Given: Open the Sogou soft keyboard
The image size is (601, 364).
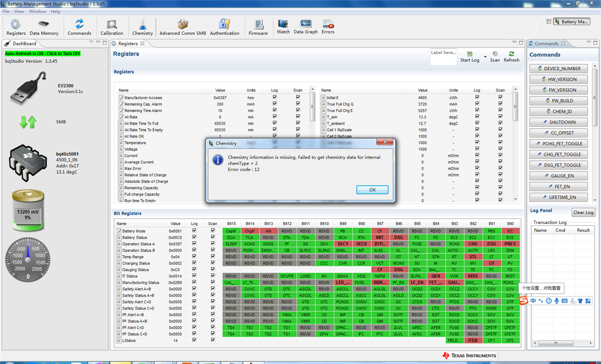Looking at the screenshot, I should coord(564,301).
